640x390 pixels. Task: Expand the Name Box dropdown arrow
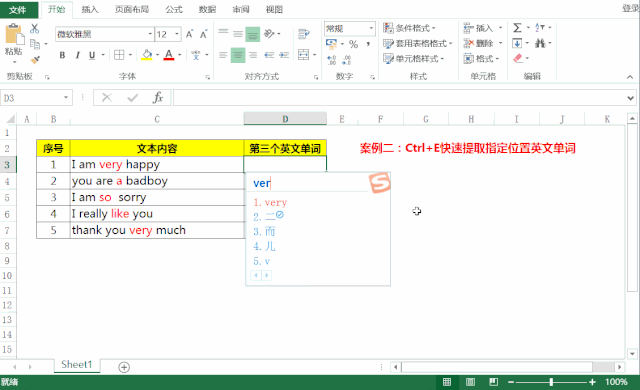coord(66,98)
